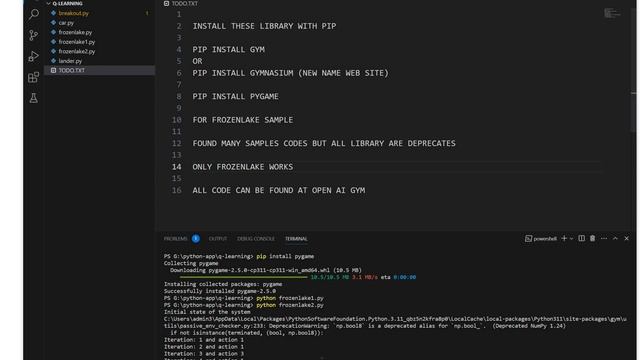Place cursor on 'PIP INSTALL GYM' line
Screen dimensions: 640x360
[229, 50]
